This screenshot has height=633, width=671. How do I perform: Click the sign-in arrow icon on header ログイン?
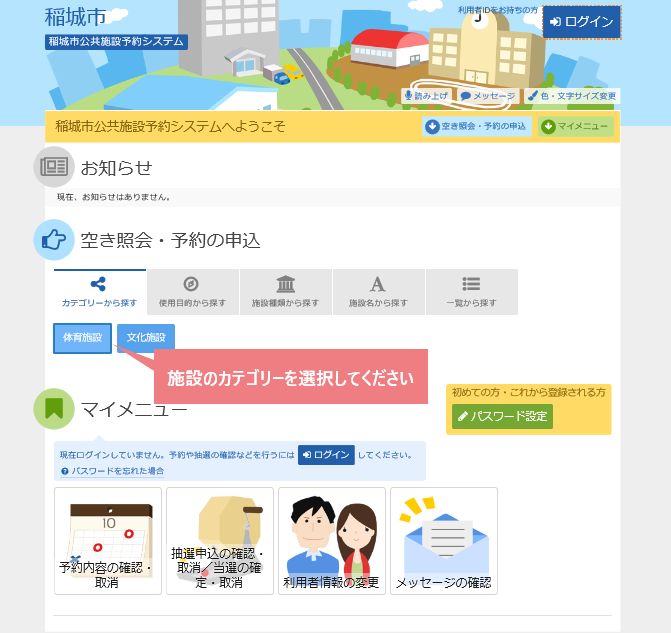(x=555, y=22)
